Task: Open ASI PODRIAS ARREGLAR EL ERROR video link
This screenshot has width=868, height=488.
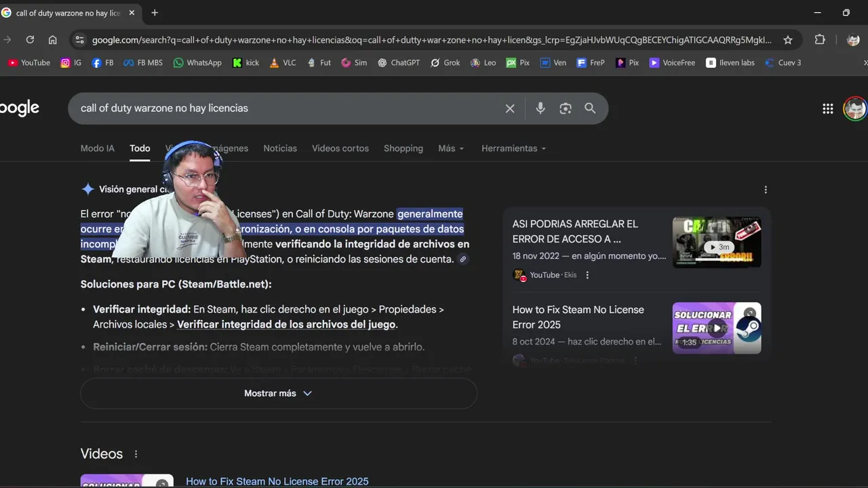Action: pyautogui.click(x=575, y=231)
